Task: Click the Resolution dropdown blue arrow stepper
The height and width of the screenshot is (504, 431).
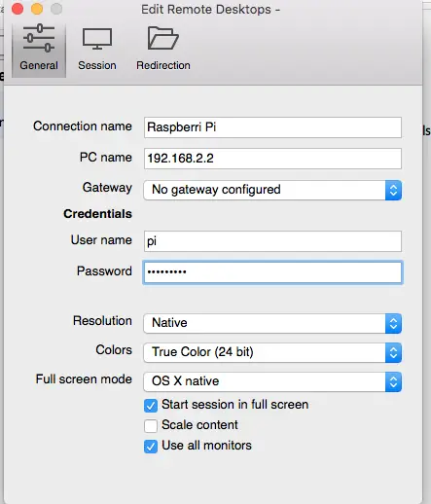Action: [393, 323]
